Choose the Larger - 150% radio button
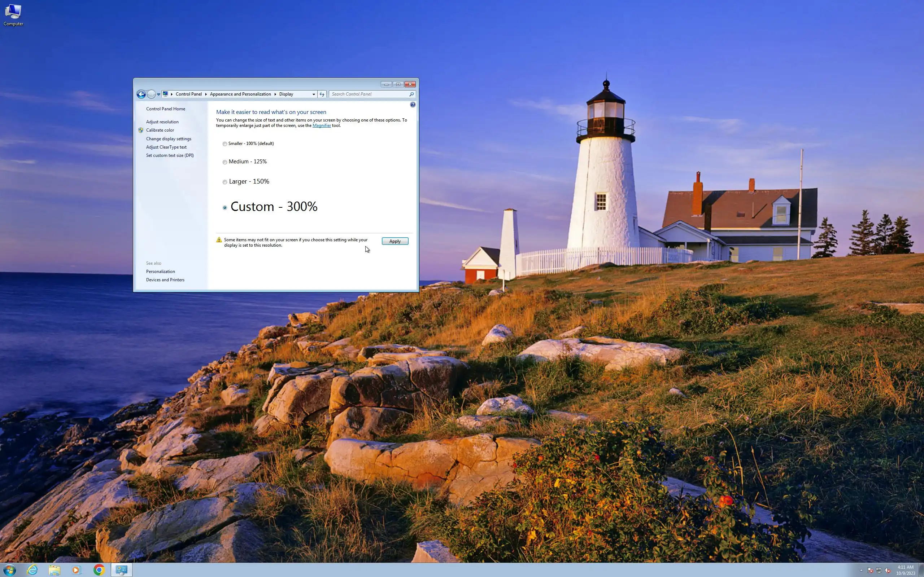This screenshot has width=924, height=577. tap(225, 182)
